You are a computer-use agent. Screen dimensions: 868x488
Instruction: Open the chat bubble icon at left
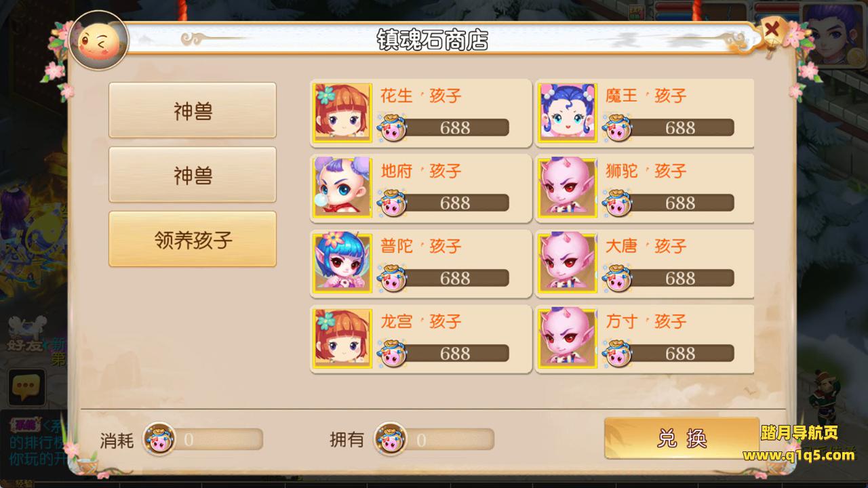pos(26,388)
